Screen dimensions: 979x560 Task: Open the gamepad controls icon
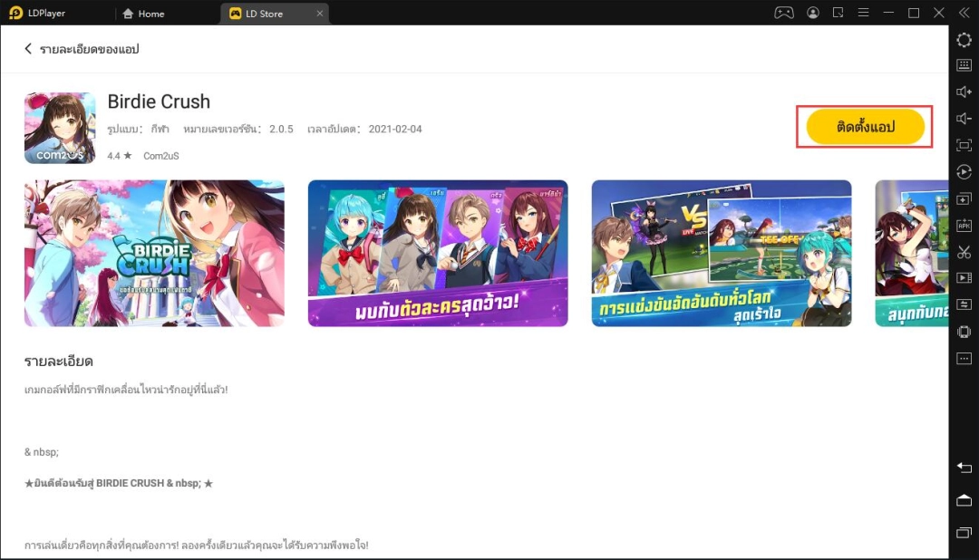pos(783,13)
